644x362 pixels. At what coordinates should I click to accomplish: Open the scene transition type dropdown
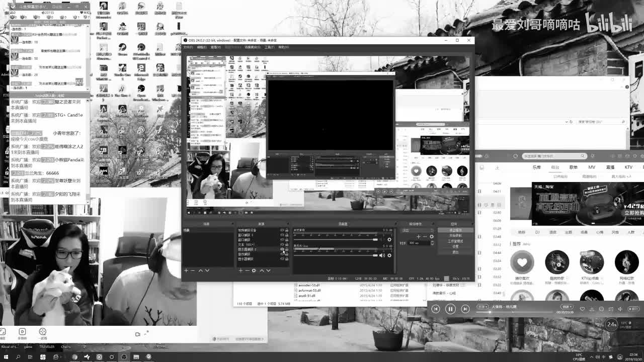point(418,230)
